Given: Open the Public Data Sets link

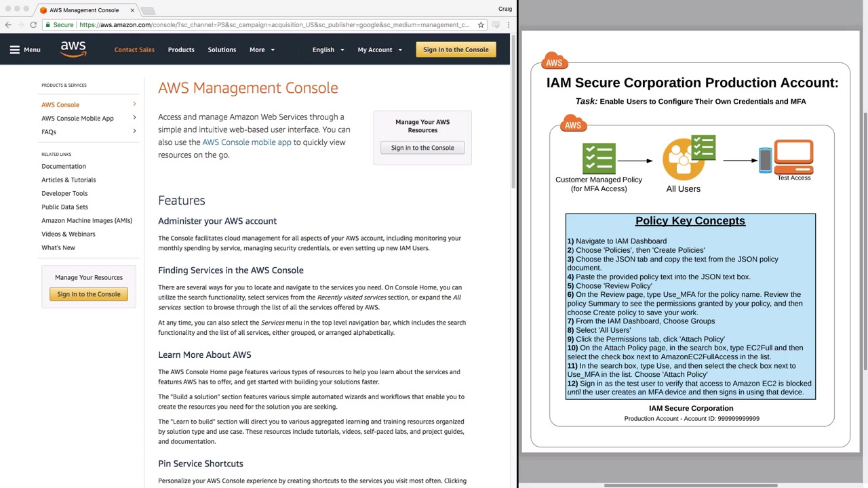Looking at the screenshot, I should tap(64, 207).
